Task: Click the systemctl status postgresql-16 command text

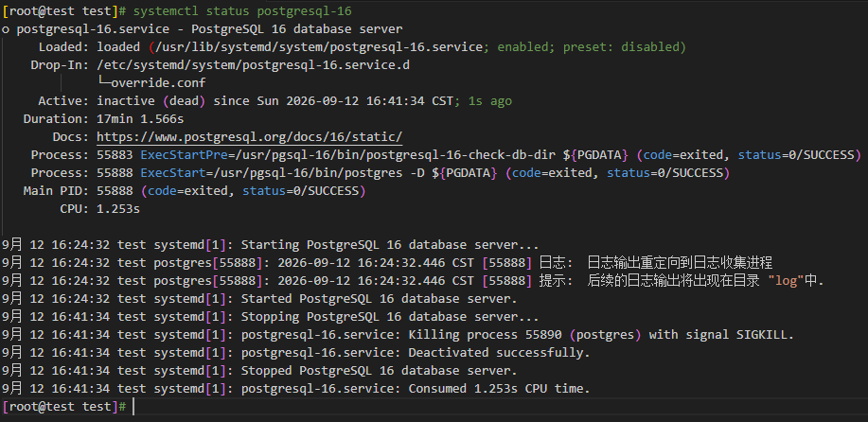Action: [x=243, y=11]
